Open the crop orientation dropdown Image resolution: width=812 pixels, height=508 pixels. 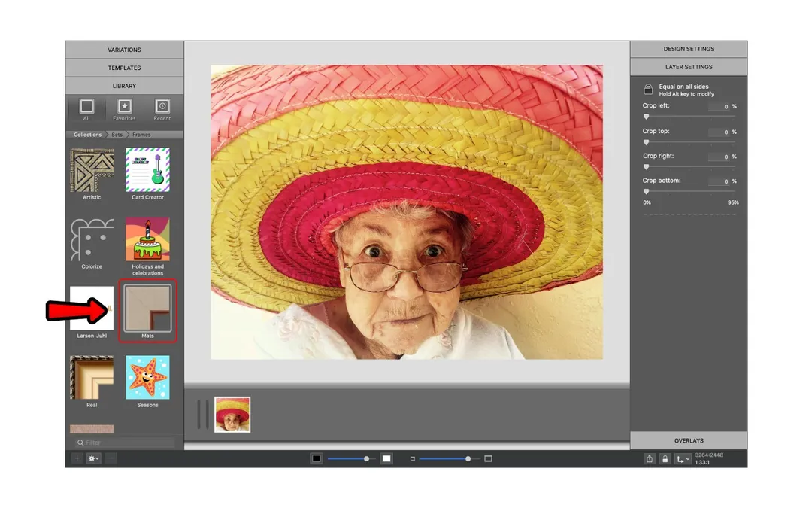pyautogui.click(x=683, y=459)
